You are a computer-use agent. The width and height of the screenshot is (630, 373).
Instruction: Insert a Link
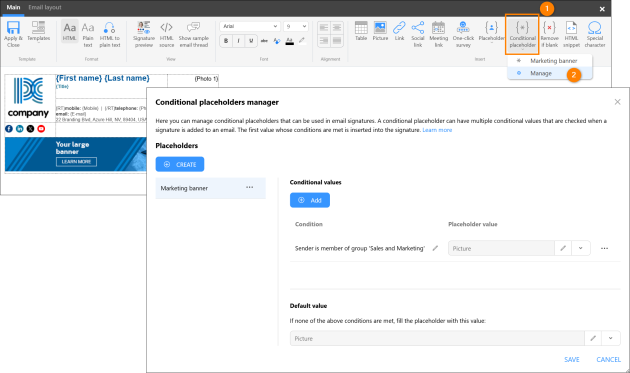tap(399, 31)
